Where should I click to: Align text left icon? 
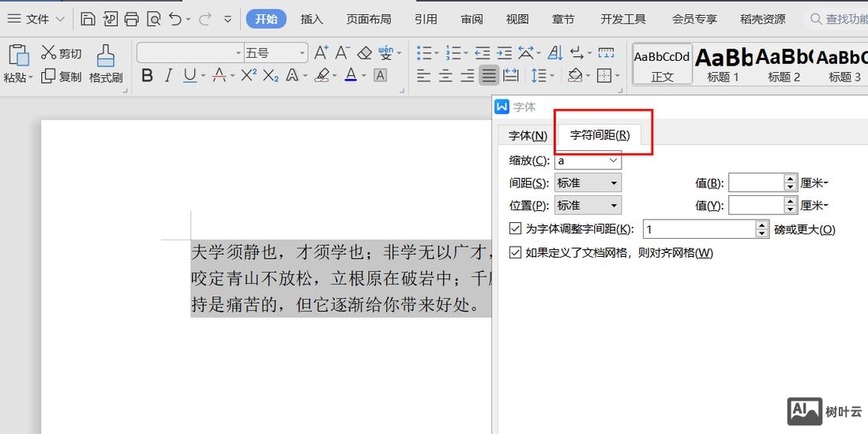(x=424, y=75)
